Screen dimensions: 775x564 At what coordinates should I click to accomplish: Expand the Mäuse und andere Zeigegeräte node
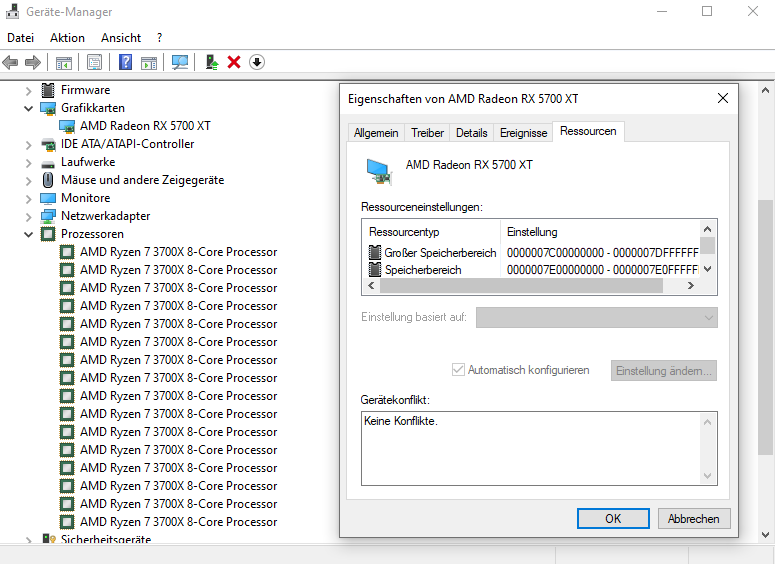pos(29,181)
